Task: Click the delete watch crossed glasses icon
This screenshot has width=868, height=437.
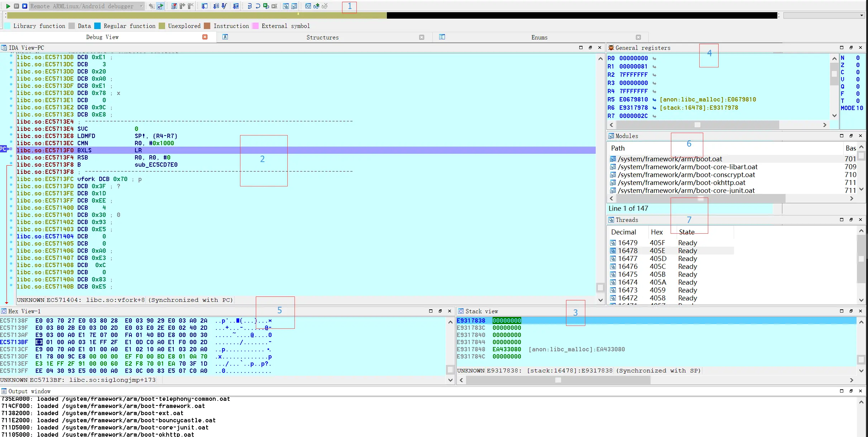Action: coord(325,6)
